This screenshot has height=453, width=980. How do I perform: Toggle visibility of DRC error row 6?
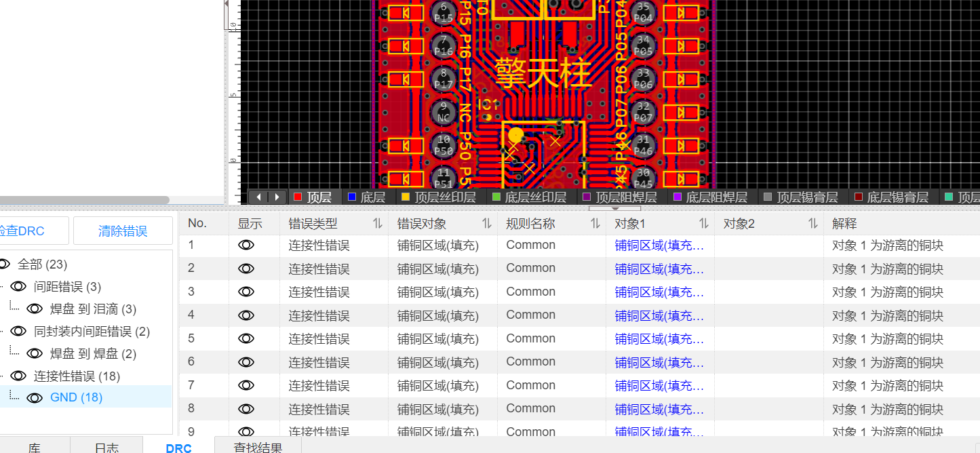click(246, 362)
